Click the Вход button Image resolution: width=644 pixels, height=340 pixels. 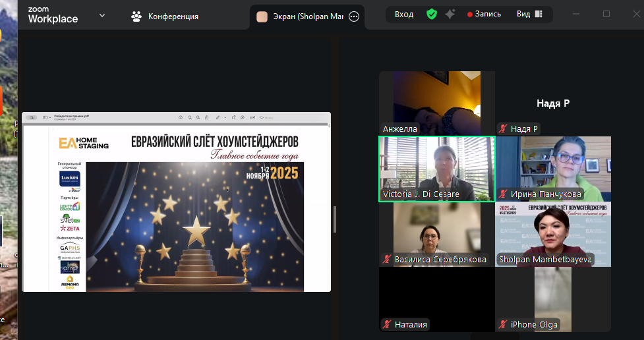(403, 14)
